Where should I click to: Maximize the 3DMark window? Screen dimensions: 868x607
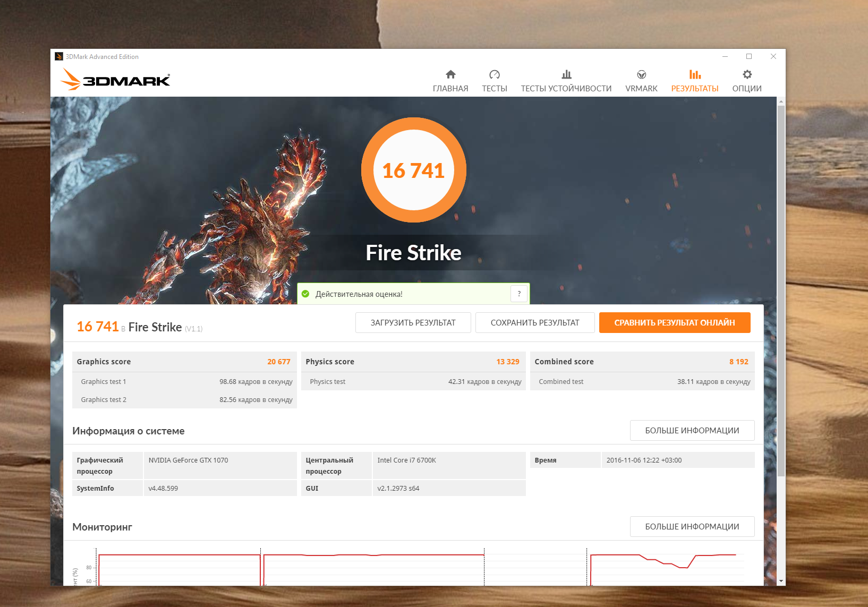[x=749, y=57]
